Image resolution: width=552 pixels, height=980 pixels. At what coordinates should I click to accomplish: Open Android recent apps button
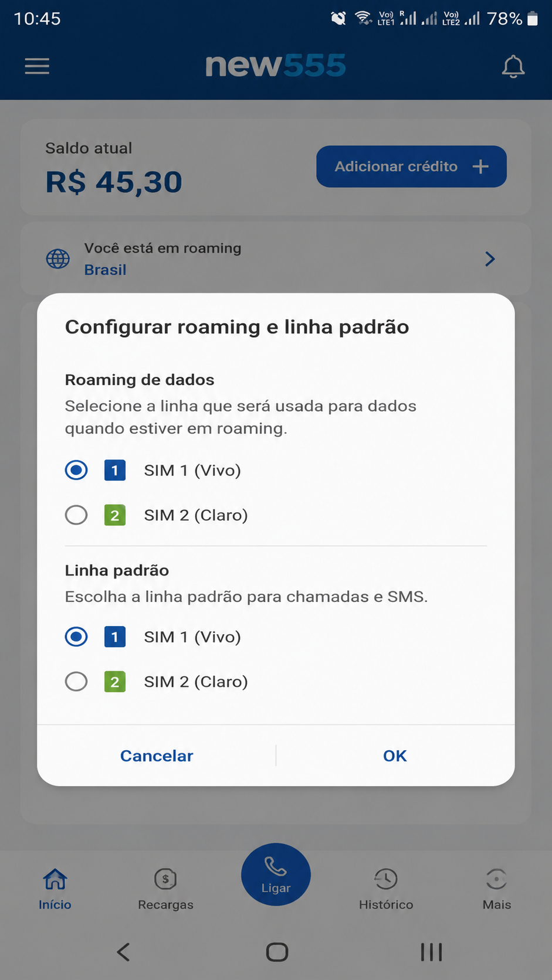[431, 952]
